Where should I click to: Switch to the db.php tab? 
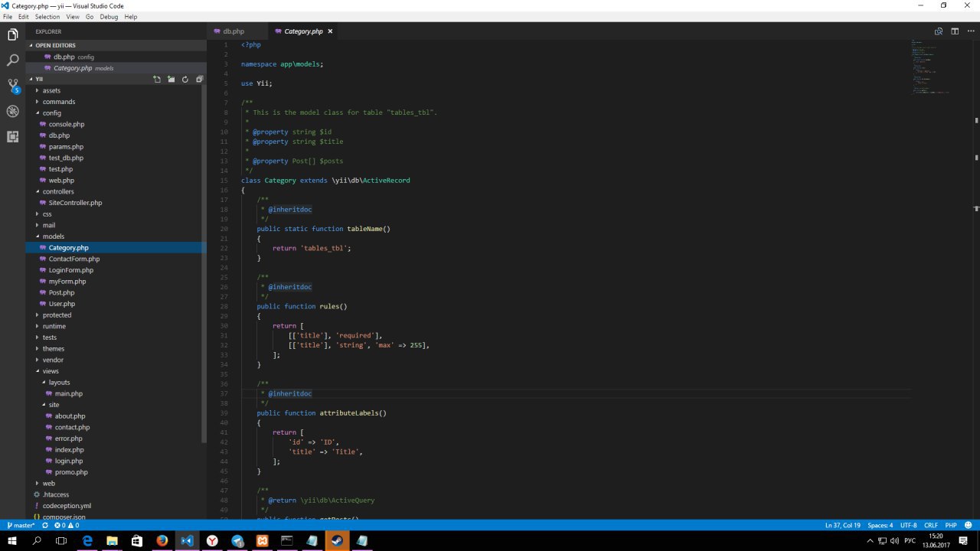233,31
